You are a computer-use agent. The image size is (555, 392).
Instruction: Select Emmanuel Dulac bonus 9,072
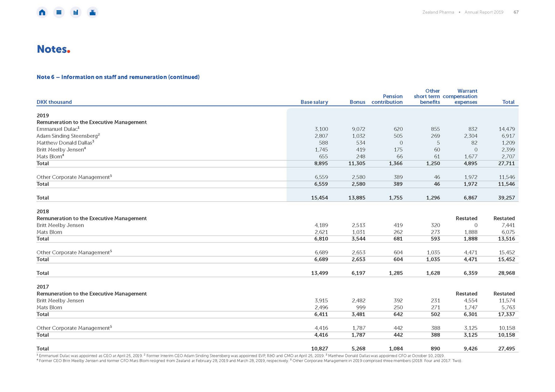pyautogui.click(x=358, y=129)
